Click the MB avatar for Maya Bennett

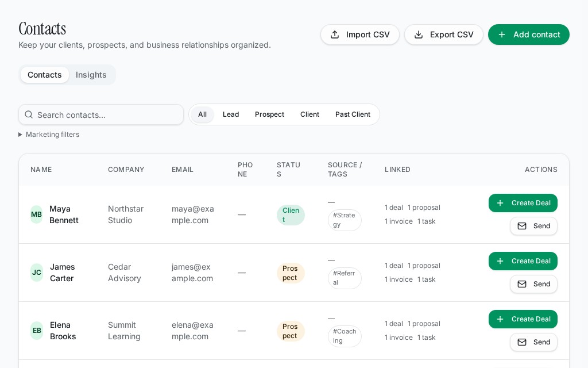(36, 214)
